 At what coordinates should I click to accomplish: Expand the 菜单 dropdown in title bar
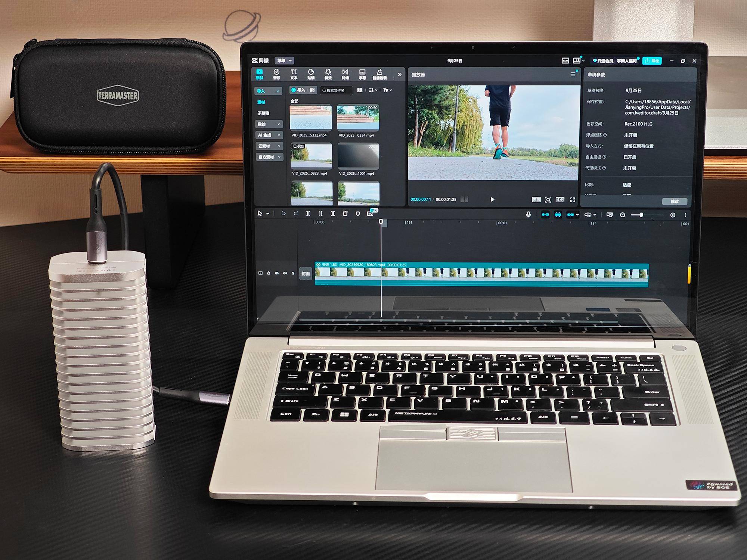click(284, 60)
